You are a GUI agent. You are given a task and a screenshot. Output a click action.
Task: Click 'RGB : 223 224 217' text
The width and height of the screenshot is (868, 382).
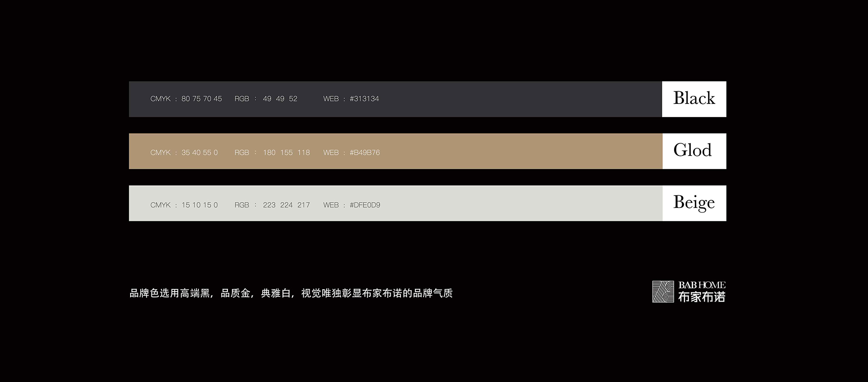click(272, 205)
